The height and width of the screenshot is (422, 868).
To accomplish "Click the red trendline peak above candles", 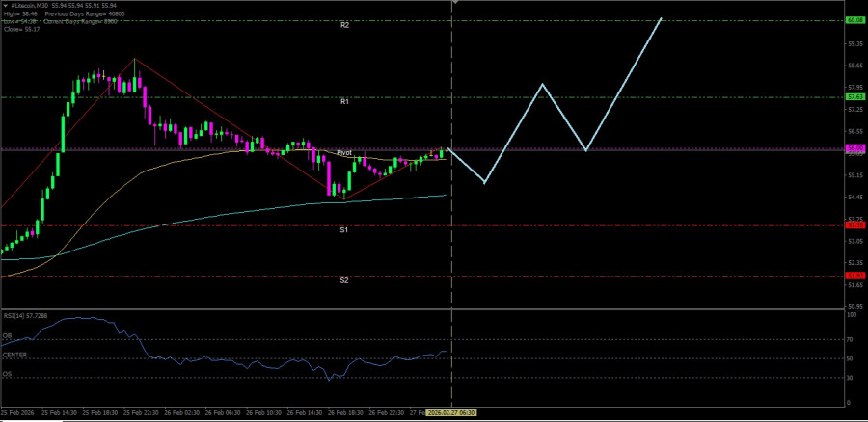I will point(134,59).
